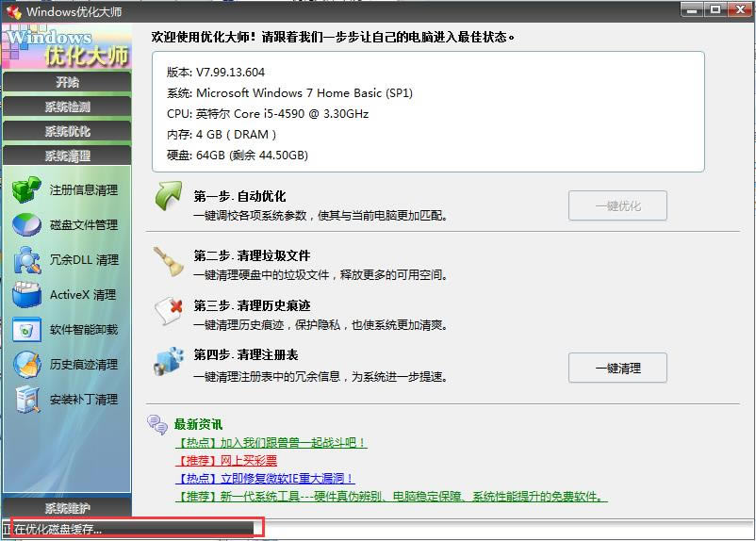Open the ActiveX 清理 icon
756x541 pixels.
point(26,295)
